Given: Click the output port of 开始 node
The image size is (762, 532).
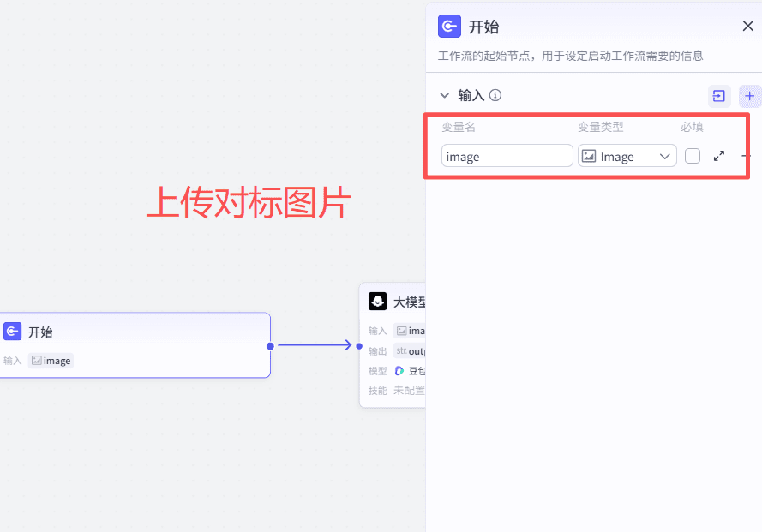Looking at the screenshot, I should tap(270, 346).
